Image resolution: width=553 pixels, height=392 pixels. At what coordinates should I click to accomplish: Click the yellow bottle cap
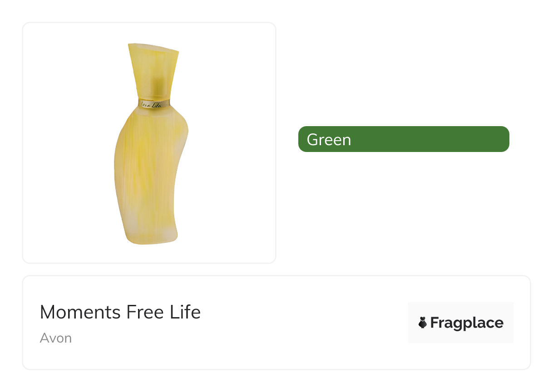click(x=153, y=64)
